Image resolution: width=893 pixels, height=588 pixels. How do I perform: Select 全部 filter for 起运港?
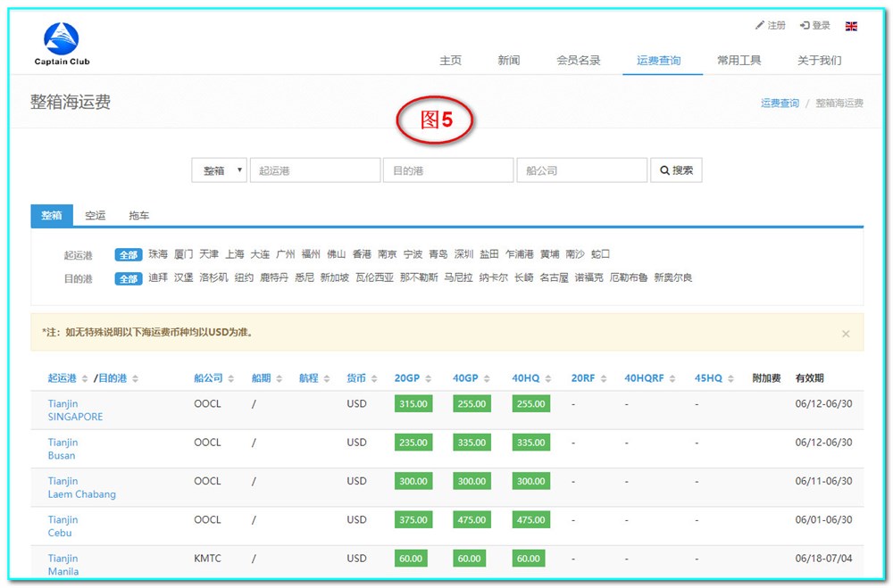[x=129, y=255]
